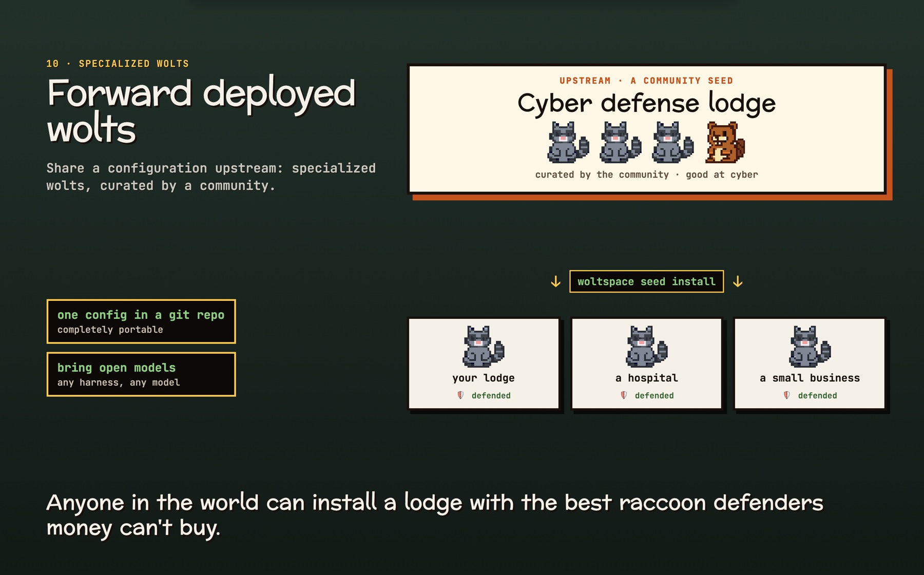The image size is (924, 575).
Task: Click the 'your lodge' label
Action: [x=484, y=378]
